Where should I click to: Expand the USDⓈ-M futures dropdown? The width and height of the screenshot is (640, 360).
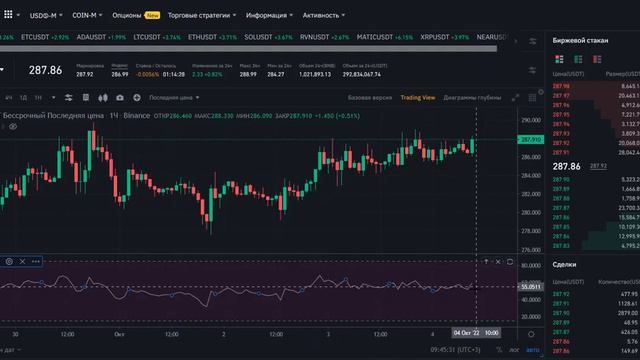[46, 15]
